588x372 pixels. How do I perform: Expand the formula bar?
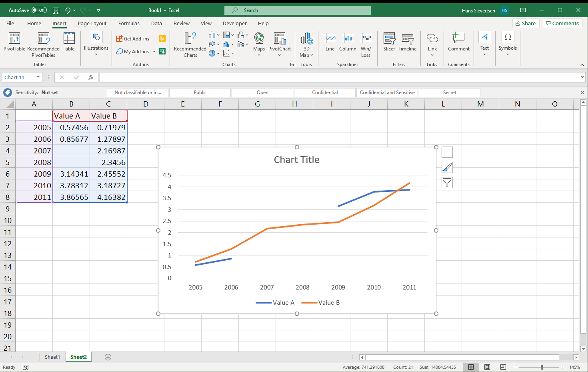pos(582,77)
